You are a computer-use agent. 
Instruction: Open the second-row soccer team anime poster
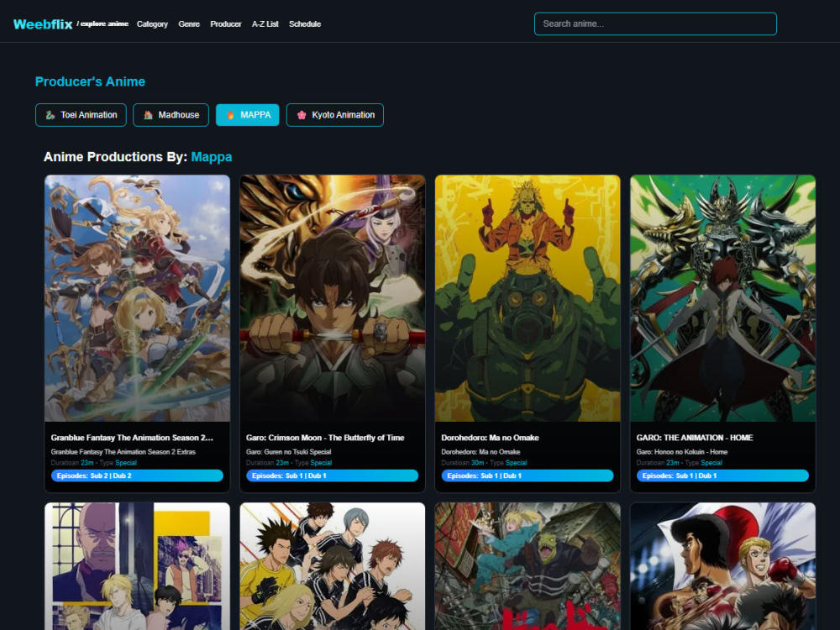pos(333,566)
